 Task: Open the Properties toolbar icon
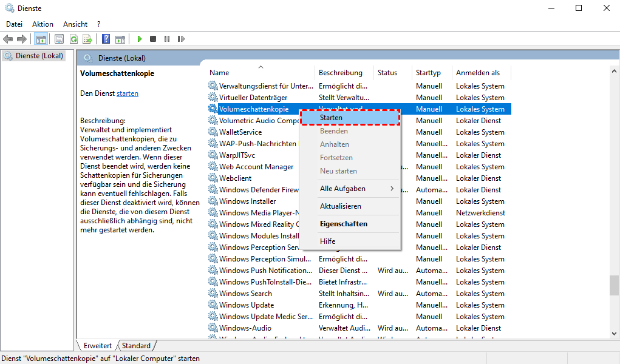(x=59, y=39)
